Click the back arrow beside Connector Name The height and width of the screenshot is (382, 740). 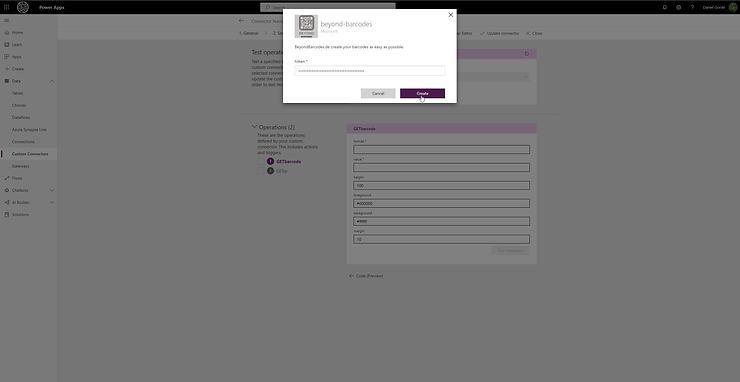(242, 21)
